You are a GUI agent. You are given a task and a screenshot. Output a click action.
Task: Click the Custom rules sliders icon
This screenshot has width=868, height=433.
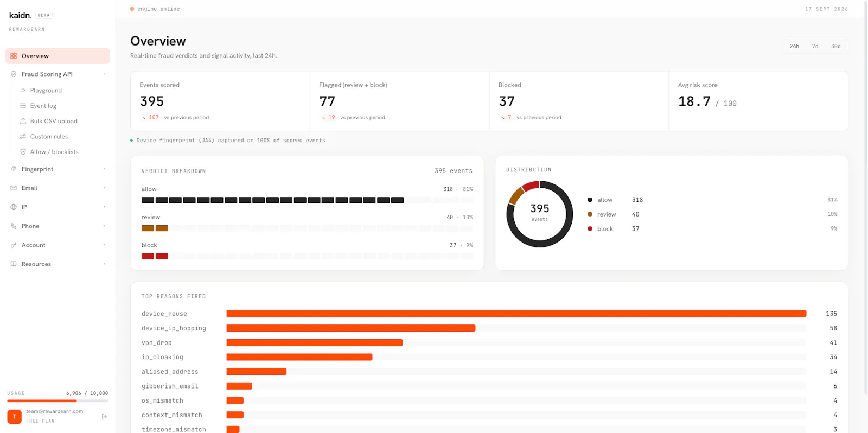point(23,137)
